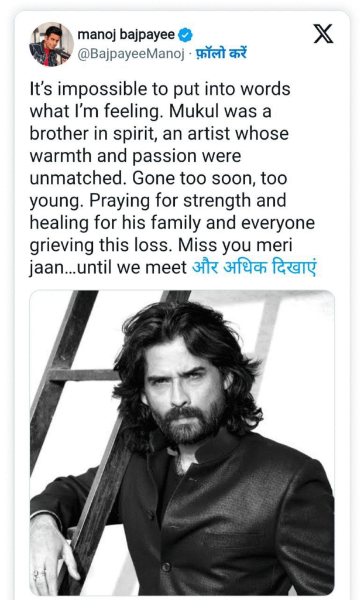Follow via the फ़ॉलो करें link
364x600 pixels.
[x=221, y=53]
